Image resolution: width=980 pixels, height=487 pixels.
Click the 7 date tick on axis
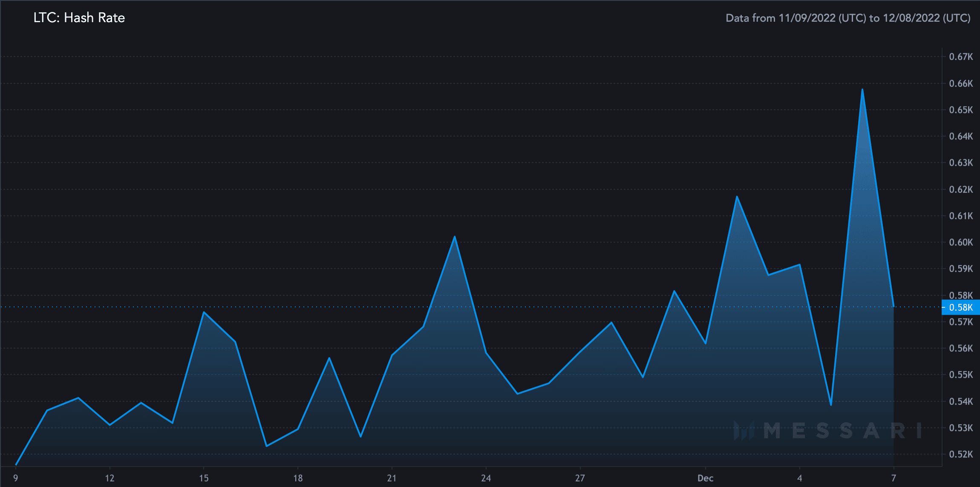894,478
